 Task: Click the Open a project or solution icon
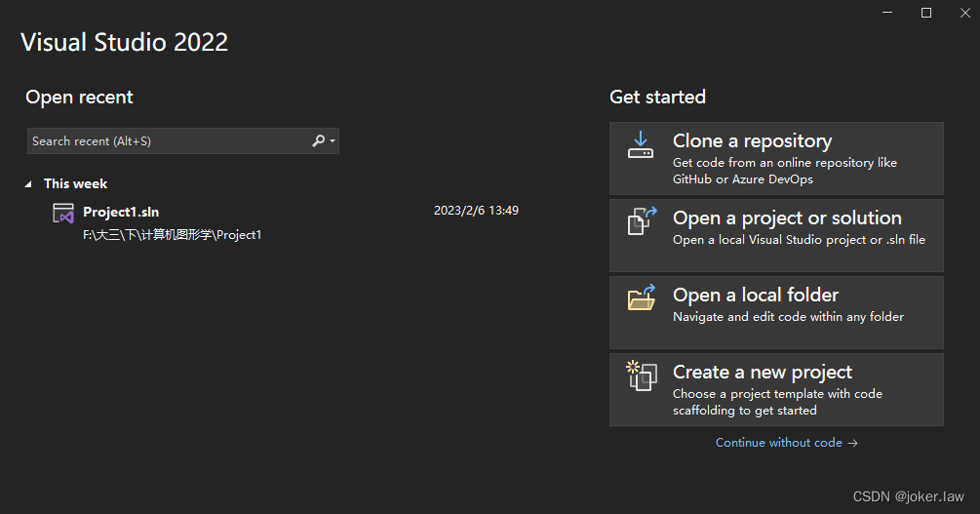(x=642, y=221)
